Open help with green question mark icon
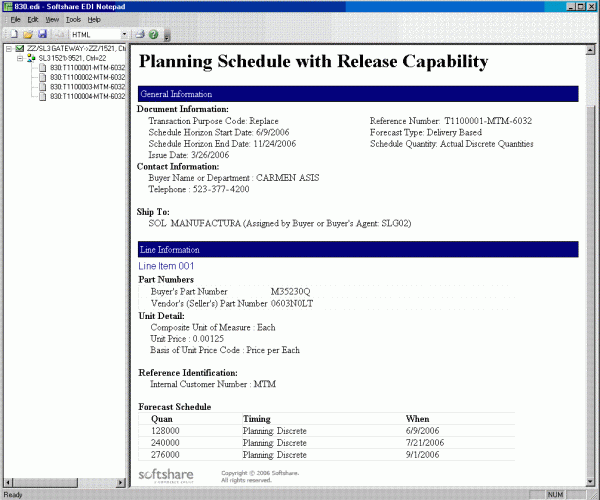 (x=154, y=34)
